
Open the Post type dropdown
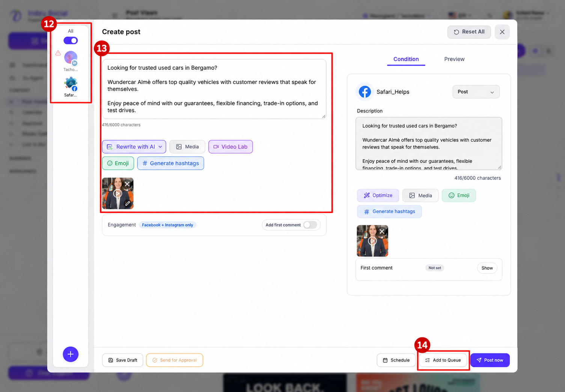point(476,92)
